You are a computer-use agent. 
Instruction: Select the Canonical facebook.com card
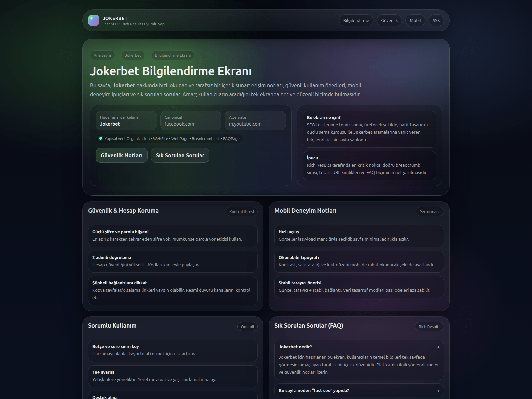(191, 121)
